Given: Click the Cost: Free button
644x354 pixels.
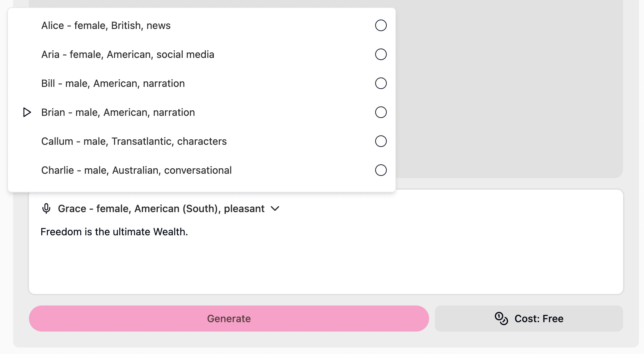Looking at the screenshot, I should coord(529,319).
